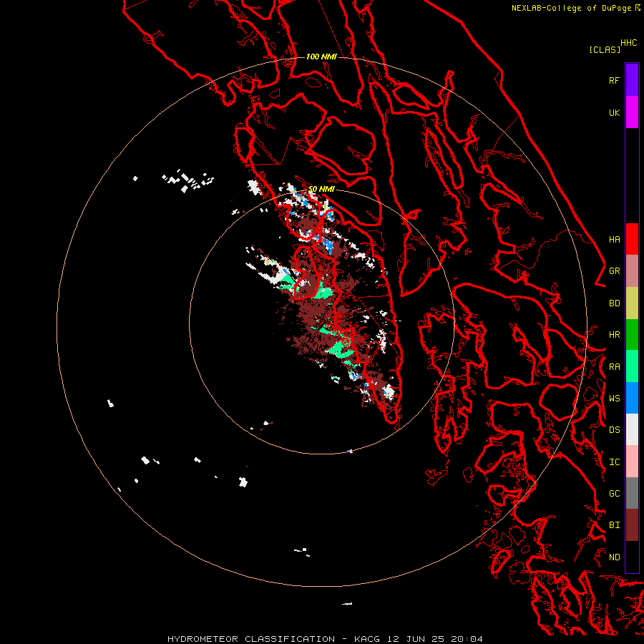Click the '50 NMI' range ring label
Viewport: 644px width, 644px height.
pyautogui.click(x=321, y=189)
